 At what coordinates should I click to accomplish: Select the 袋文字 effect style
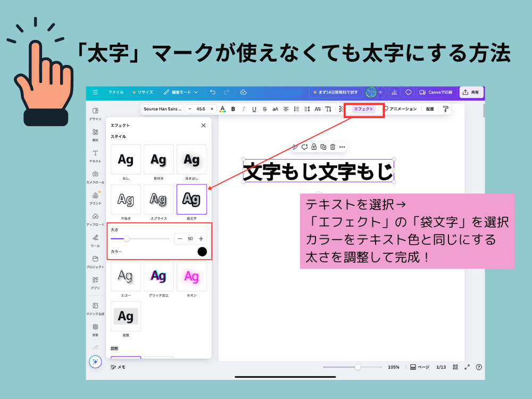[x=192, y=199]
